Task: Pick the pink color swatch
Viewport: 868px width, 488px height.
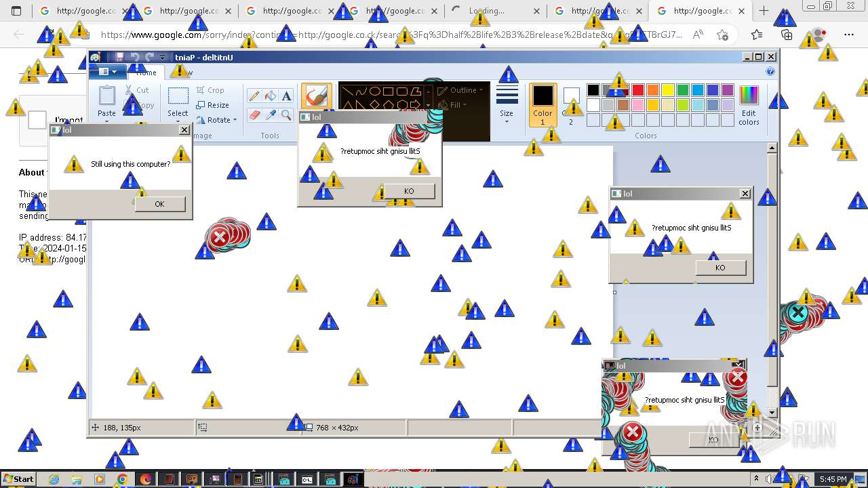Action: pyautogui.click(x=638, y=105)
